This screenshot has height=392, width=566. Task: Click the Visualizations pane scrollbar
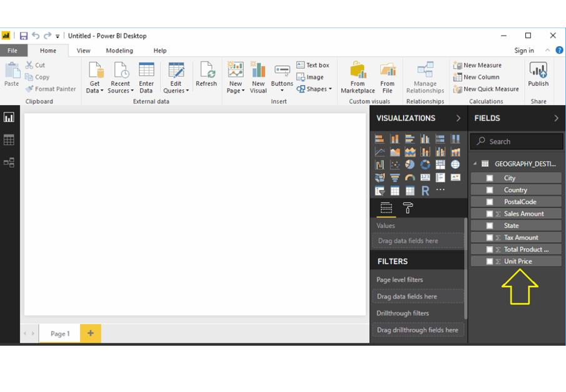(x=466, y=268)
